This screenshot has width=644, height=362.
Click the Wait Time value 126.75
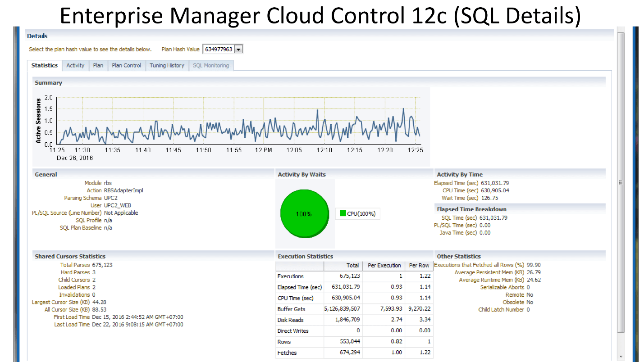tap(489, 198)
